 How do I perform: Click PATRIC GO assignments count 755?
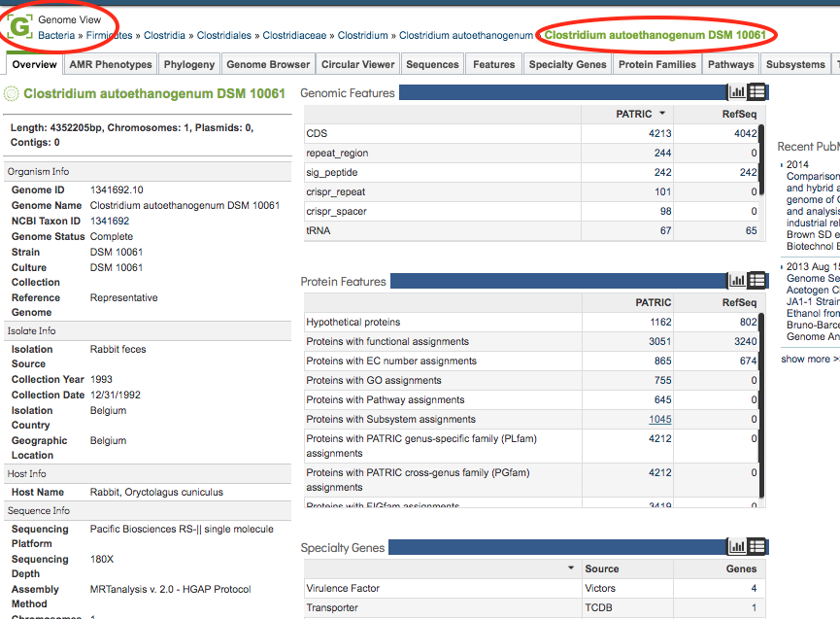tap(662, 380)
